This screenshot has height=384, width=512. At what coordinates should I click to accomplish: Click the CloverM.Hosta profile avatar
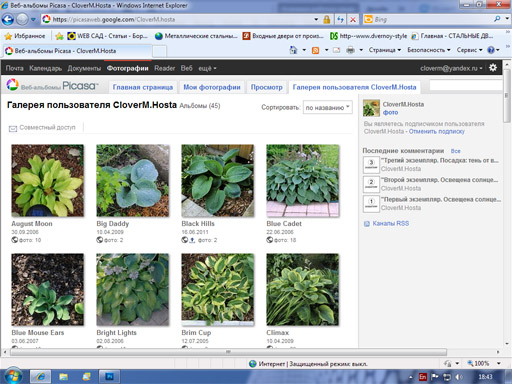[x=371, y=108]
